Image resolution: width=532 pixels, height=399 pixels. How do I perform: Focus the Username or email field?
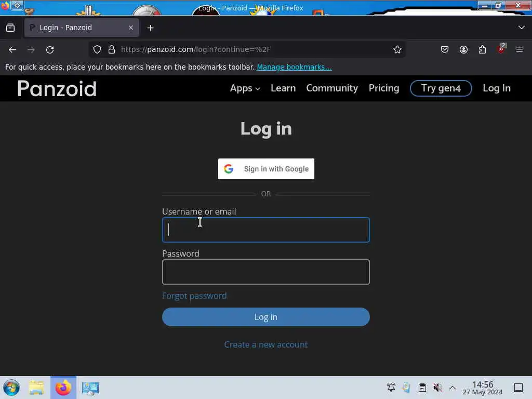(265, 230)
